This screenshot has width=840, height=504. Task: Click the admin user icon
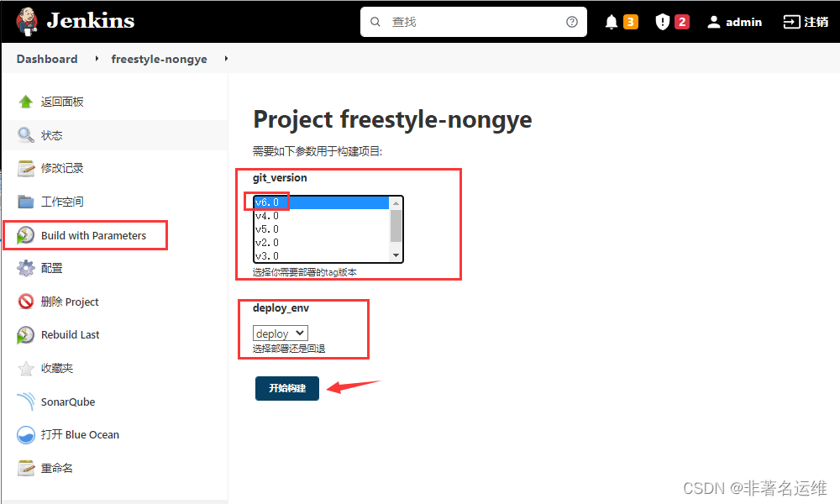coord(713,22)
